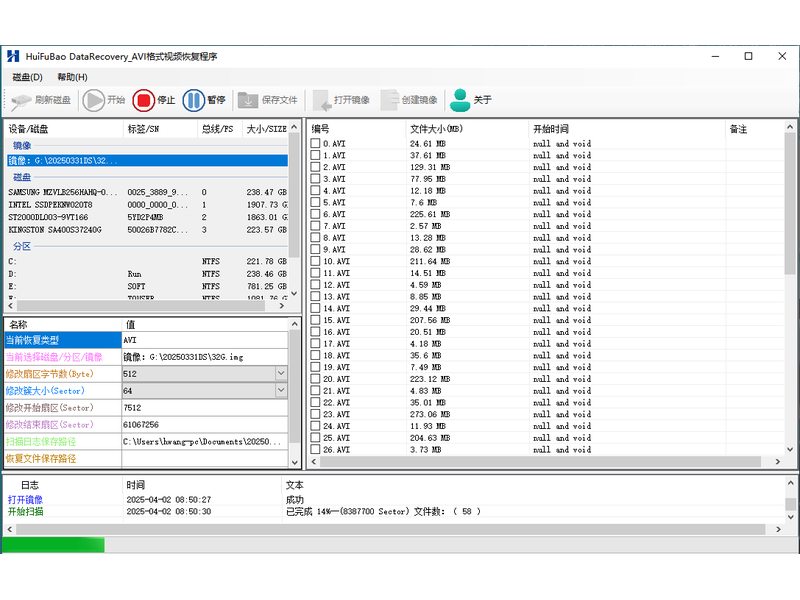This screenshot has width=800, height=600.
Task: Select the 6.AVI file checkbox
Action: [x=315, y=214]
